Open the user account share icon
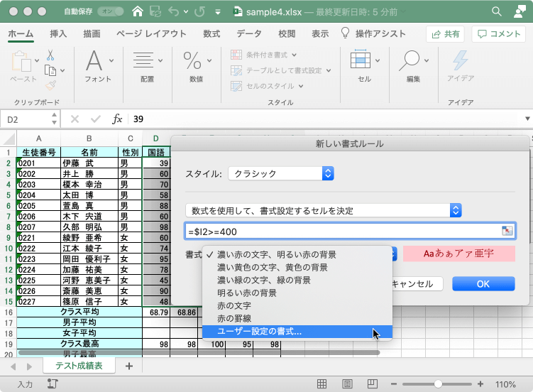The image size is (533, 392). [520, 11]
